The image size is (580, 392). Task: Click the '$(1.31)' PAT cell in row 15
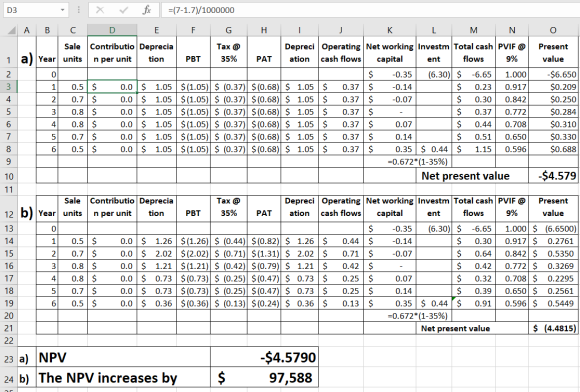tap(264, 254)
